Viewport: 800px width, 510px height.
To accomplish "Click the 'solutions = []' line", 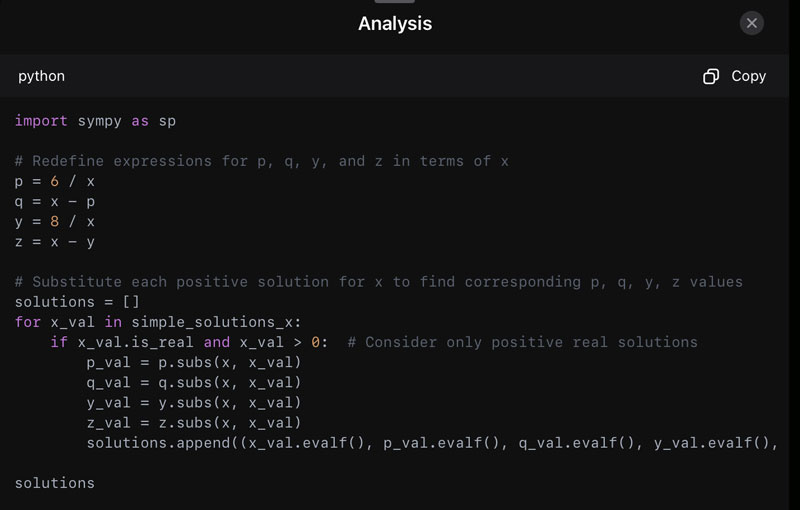I will coord(77,302).
